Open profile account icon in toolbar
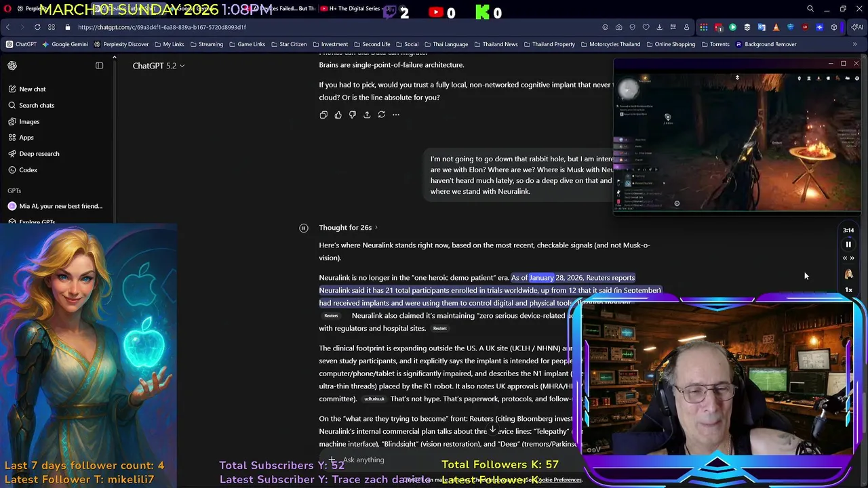The height and width of the screenshot is (488, 868). click(686, 27)
